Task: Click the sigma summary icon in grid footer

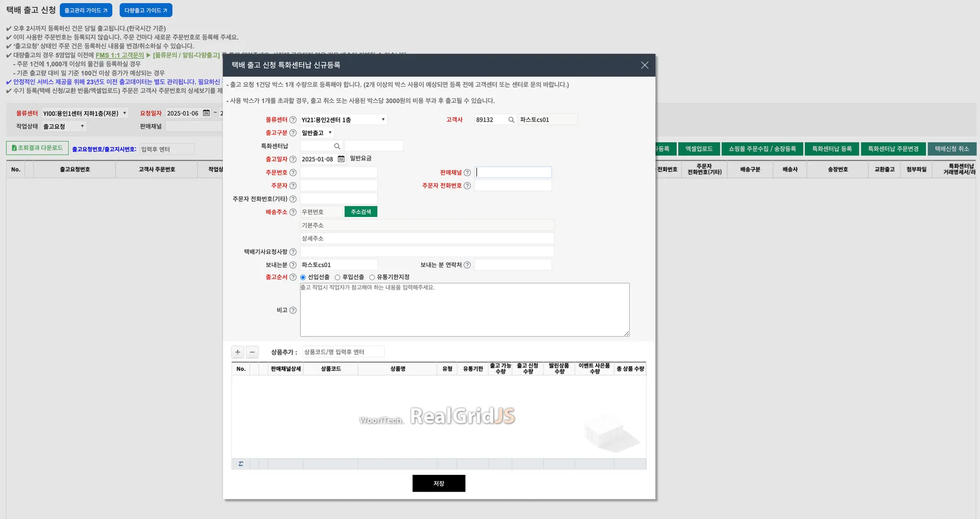Action: 241,463
